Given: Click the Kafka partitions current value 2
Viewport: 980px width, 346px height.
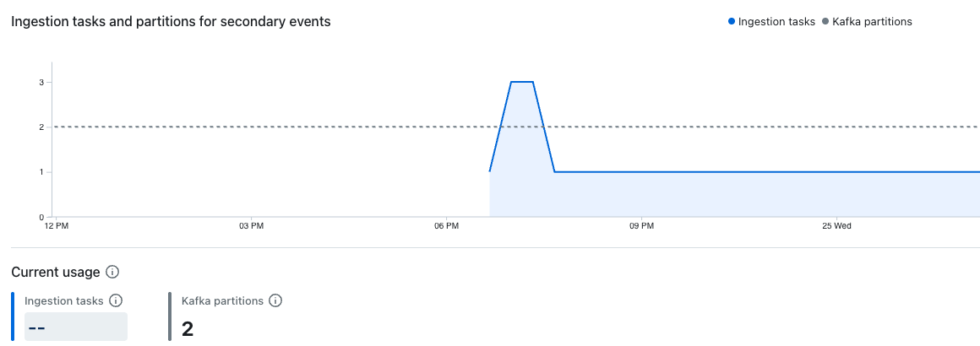Looking at the screenshot, I should tap(188, 328).
